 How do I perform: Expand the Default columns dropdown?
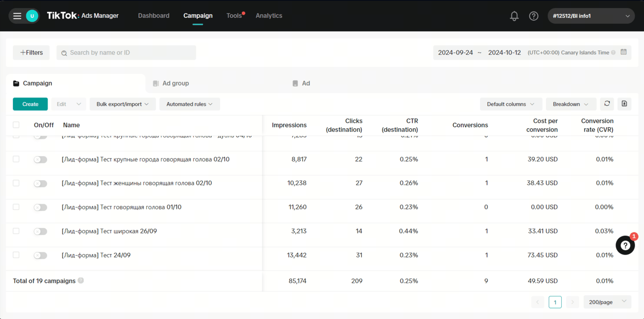click(510, 104)
